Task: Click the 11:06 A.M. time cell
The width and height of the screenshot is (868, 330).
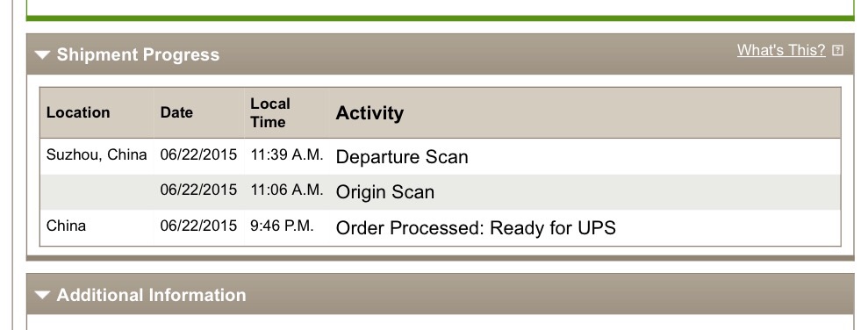Action: tap(287, 190)
